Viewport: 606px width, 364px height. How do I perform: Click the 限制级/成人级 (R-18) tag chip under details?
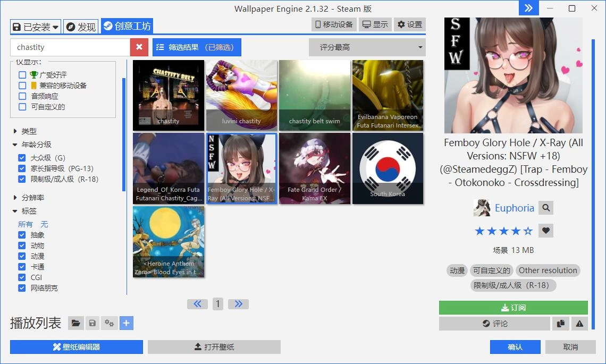(x=514, y=285)
